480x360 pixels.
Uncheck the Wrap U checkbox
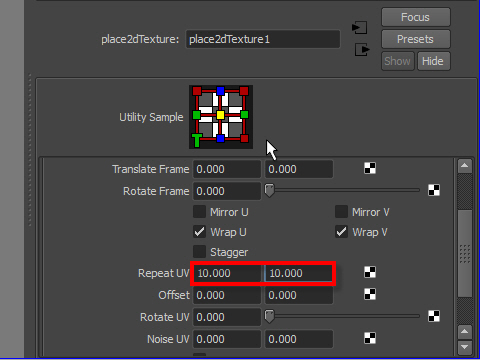(199, 232)
